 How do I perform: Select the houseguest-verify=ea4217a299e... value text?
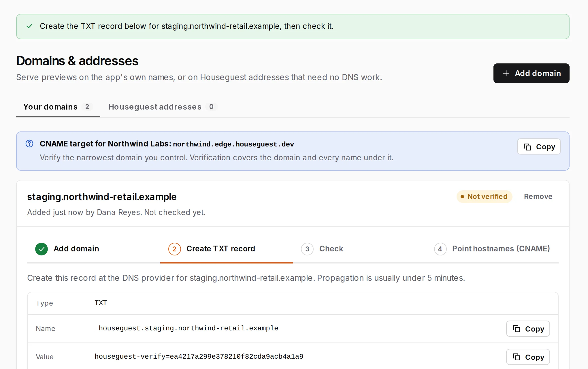pos(199,357)
